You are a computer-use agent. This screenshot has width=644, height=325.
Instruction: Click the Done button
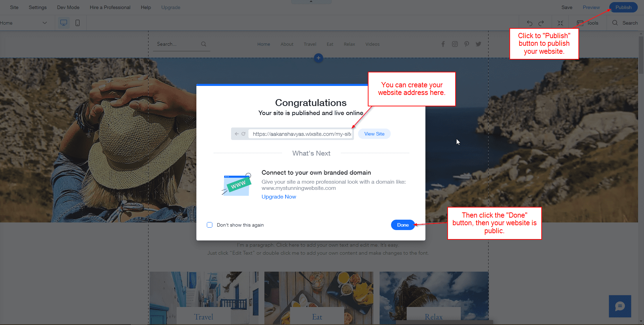(x=402, y=225)
